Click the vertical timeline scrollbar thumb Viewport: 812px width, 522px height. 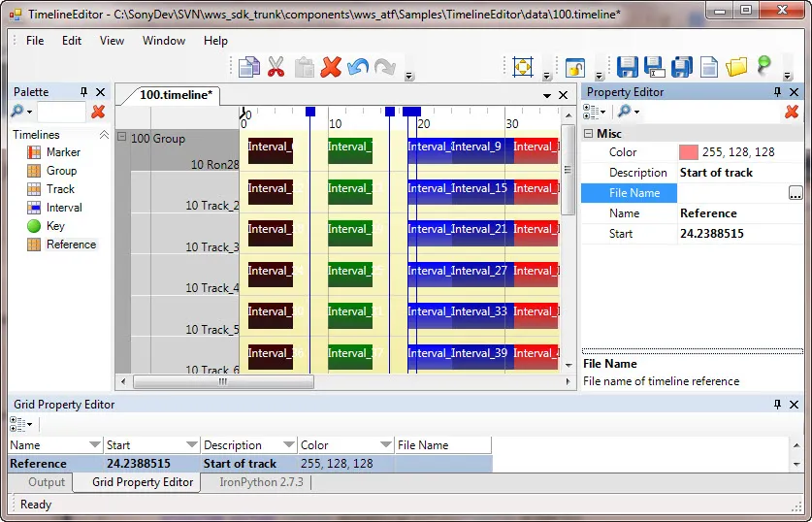tap(568, 170)
